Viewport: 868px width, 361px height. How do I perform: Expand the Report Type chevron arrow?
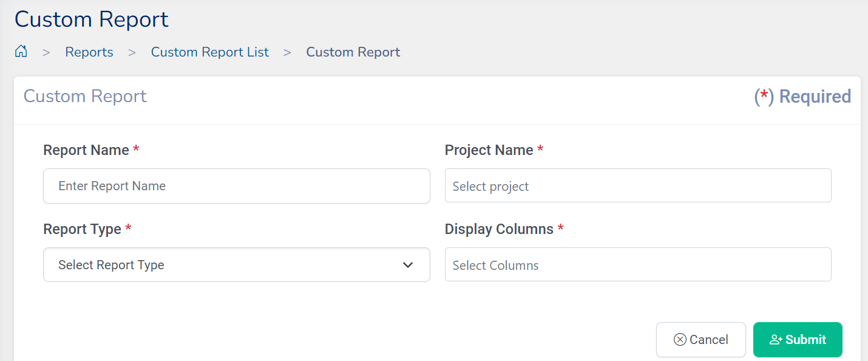click(x=408, y=265)
